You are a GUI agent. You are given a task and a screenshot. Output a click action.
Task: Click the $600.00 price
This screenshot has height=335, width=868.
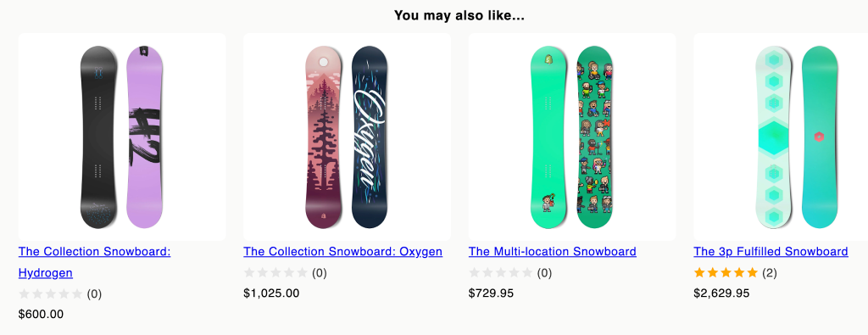(x=41, y=315)
